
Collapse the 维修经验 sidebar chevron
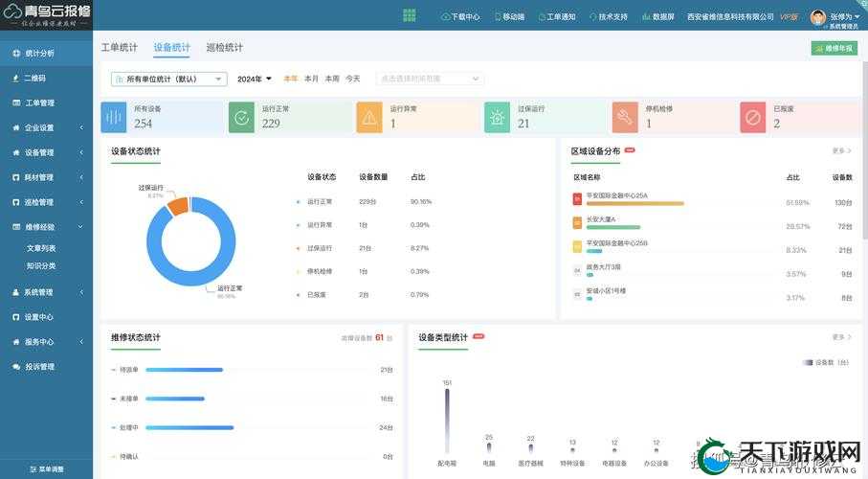point(81,227)
